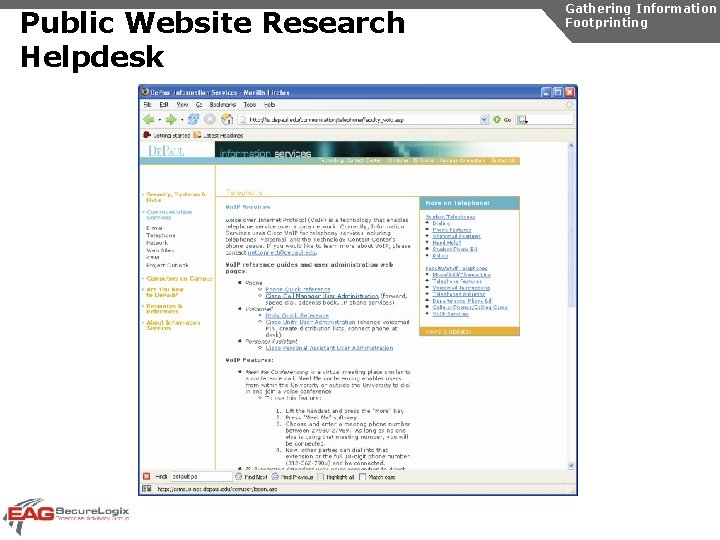Click the contact email address link
This screenshot has height=540, width=720.
[282, 253]
